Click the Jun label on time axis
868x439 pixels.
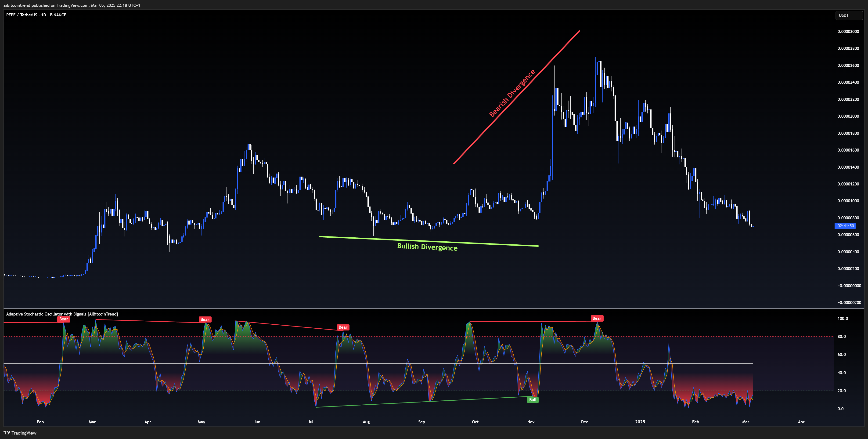click(257, 422)
